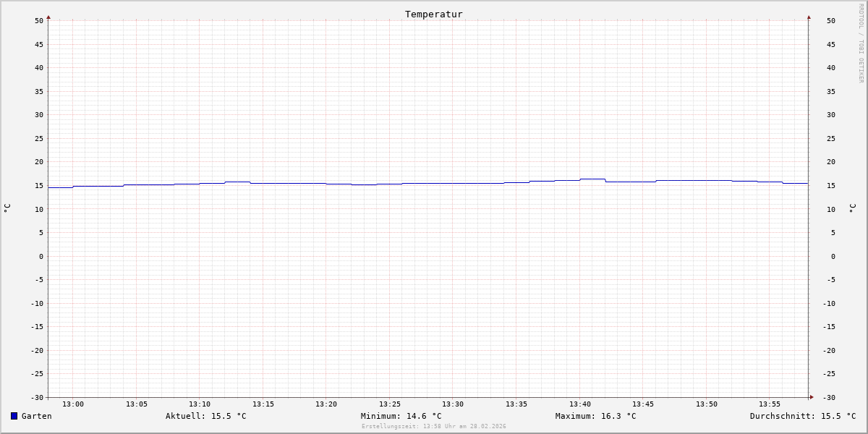The image size is (868, 434).
Task: Click the chart title Temperatur
Action: [434, 14]
